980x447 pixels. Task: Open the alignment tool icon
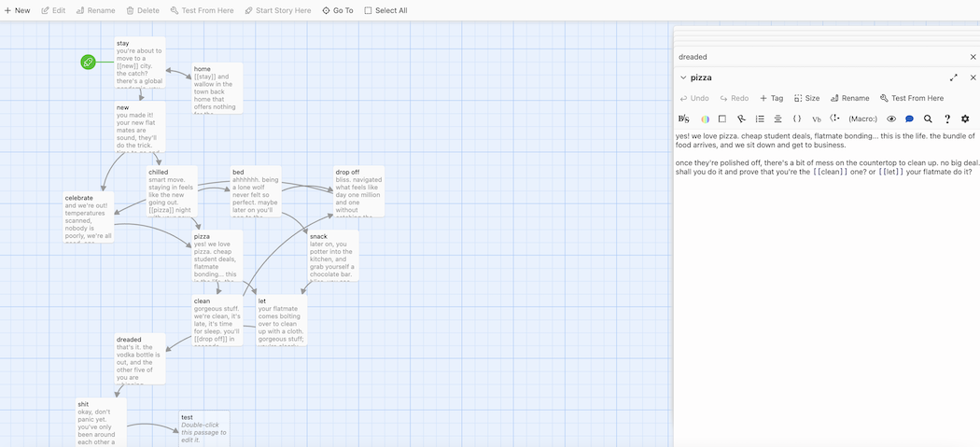(x=778, y=119)
